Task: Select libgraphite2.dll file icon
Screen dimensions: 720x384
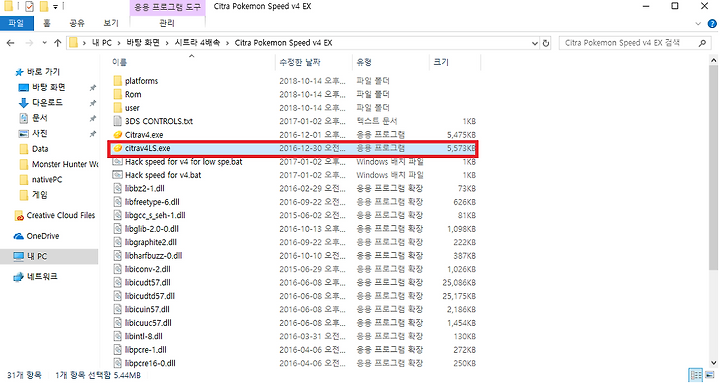Action: 118,242
